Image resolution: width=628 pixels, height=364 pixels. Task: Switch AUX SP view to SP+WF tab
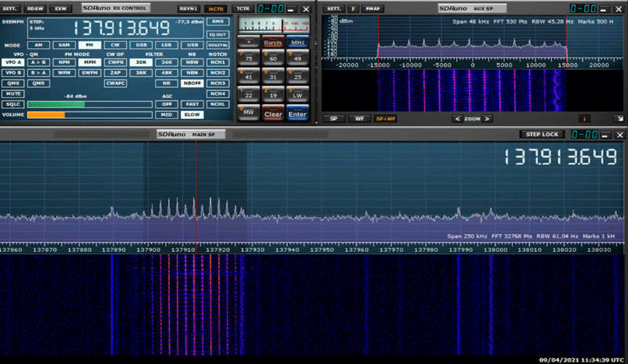pos(385,119)
